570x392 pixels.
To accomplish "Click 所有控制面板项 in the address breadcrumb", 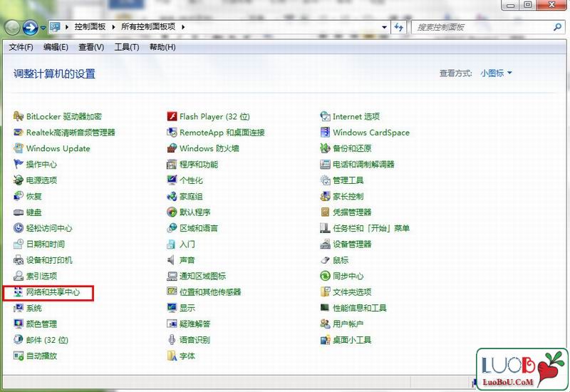I will point(148,27).
